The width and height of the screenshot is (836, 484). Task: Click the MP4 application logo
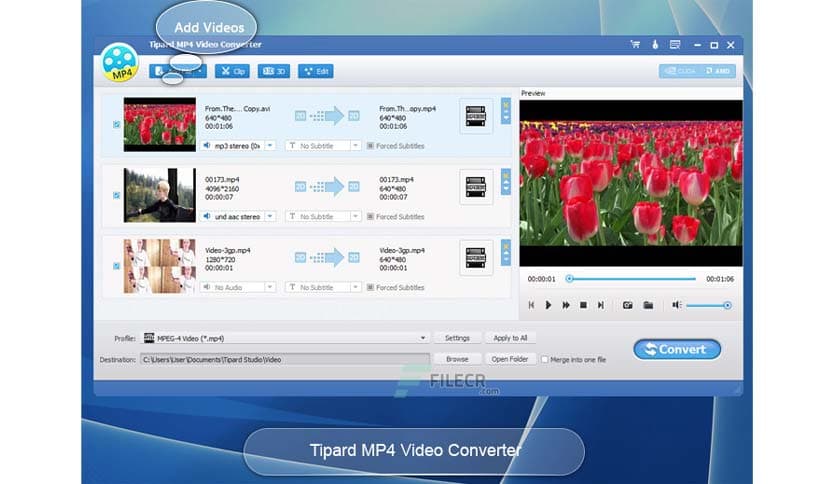point(119,63)
